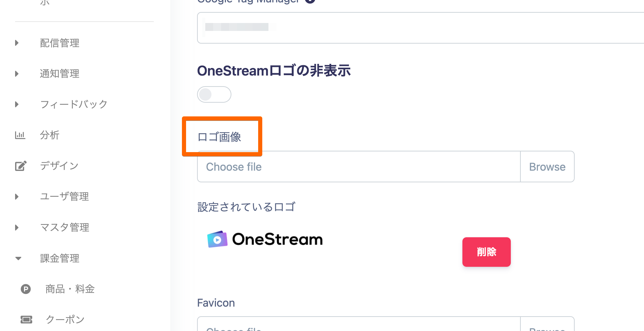
Task: Click the help icon beside Google Tag Manager
Action: [x=310, y=1]
